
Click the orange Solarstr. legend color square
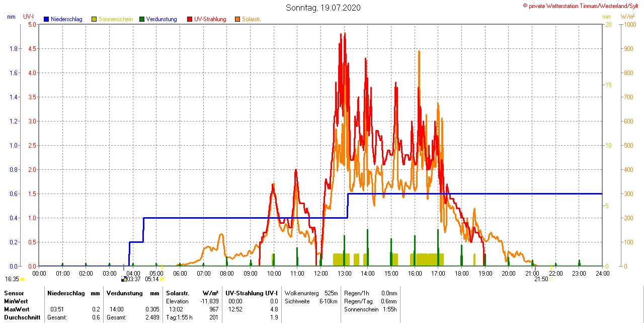237,19
